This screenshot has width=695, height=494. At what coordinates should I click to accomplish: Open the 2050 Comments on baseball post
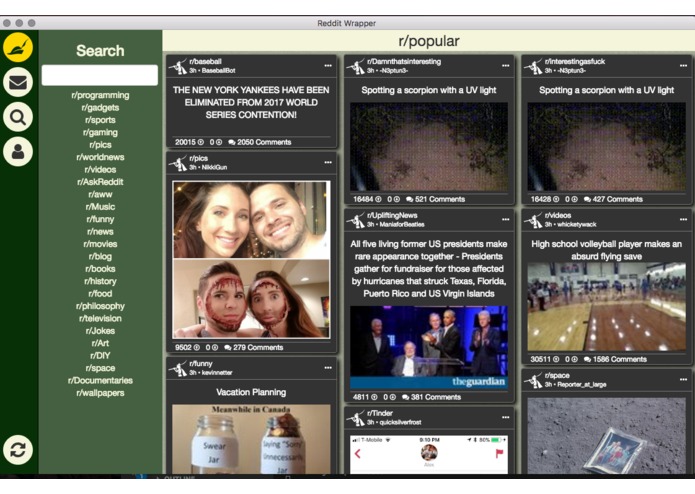[260, 142]
